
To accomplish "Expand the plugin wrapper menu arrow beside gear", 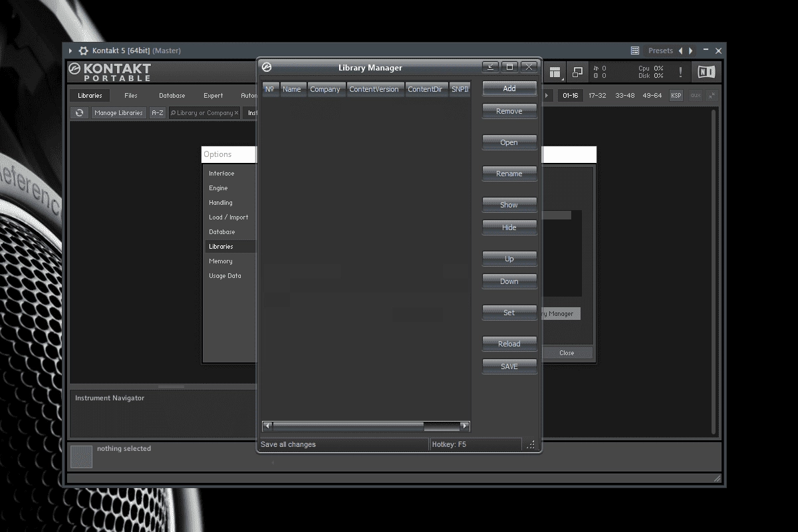I will pyautogui.click(x=70, y=51).
